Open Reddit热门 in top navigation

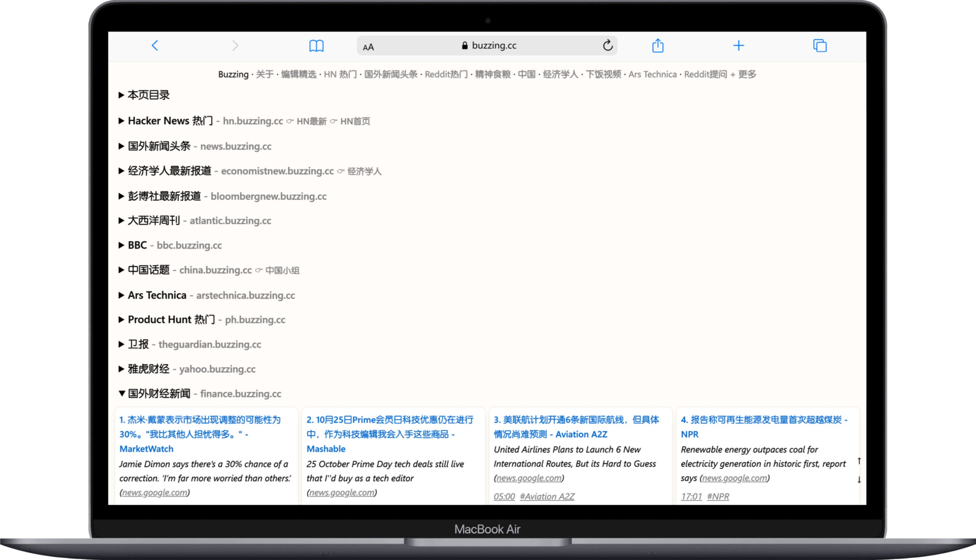446,74
